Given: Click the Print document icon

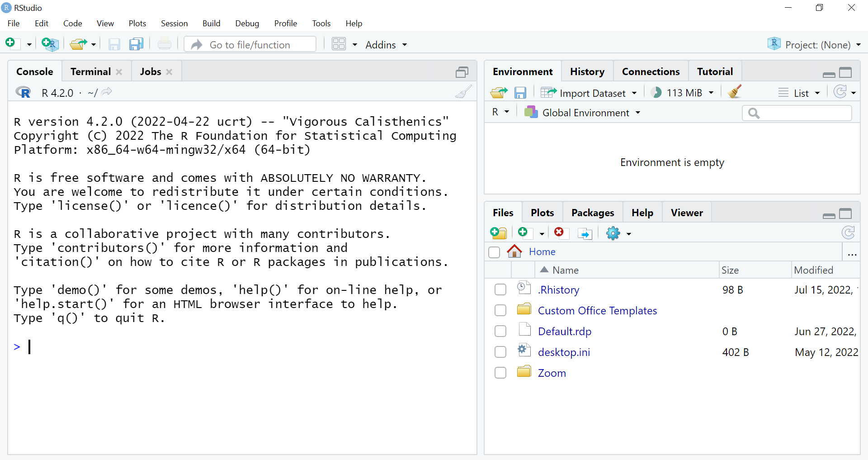Looking at the screenshot, I should 165,44.
